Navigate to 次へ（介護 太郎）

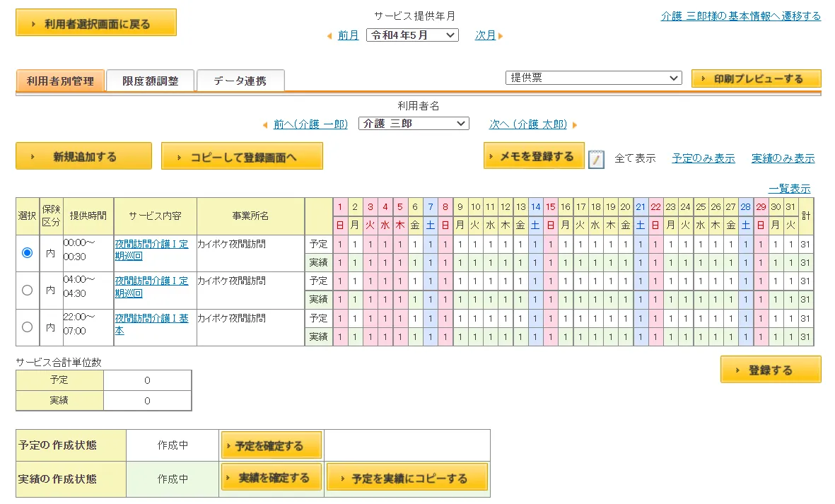[x=529, y=123]
